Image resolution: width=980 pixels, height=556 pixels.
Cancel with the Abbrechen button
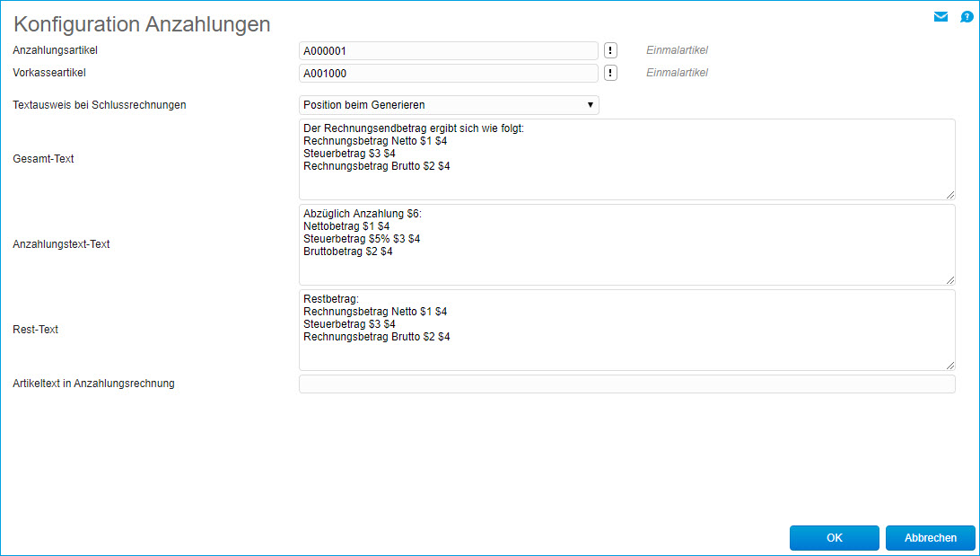point(931,538)
